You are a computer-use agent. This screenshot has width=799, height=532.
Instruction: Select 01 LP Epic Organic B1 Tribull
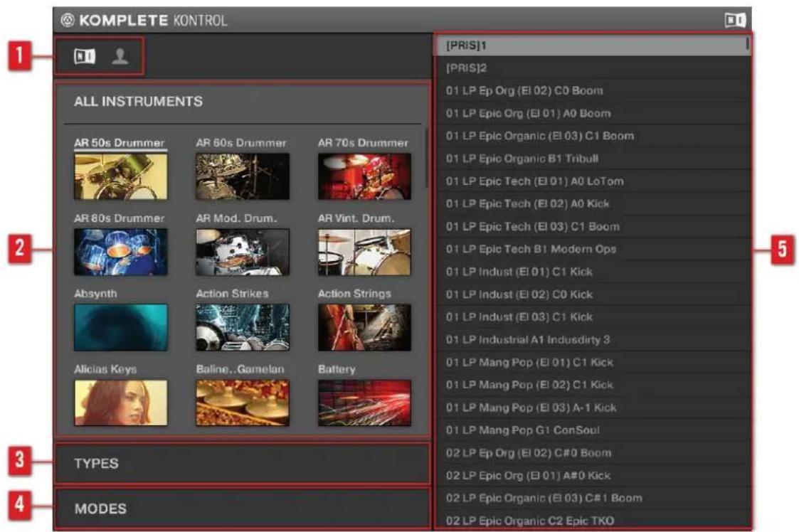tap(593, 159)
